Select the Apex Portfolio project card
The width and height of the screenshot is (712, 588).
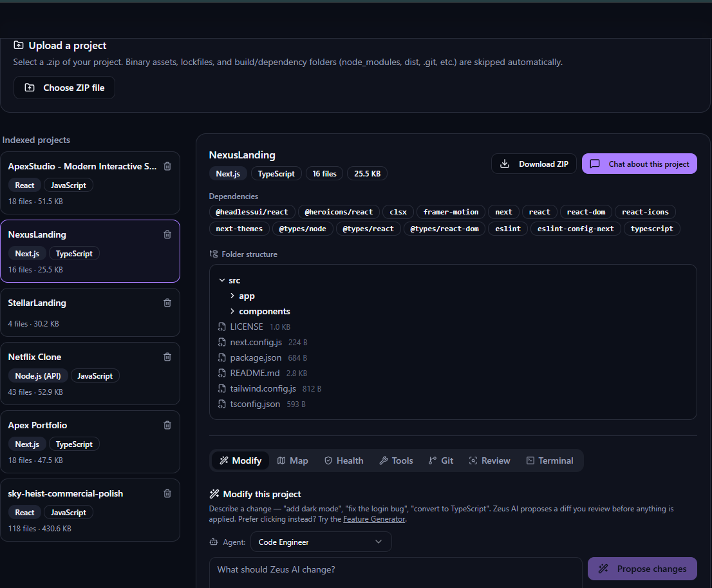[90, 442]
